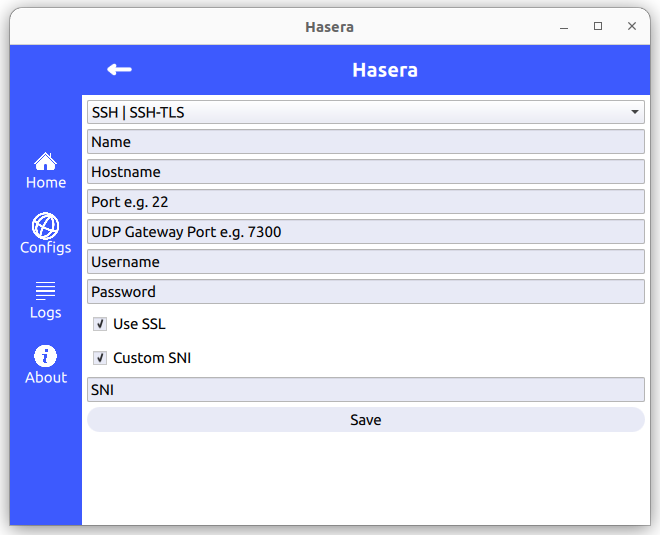
Task: Focus the Name input field
Action: 366,142
